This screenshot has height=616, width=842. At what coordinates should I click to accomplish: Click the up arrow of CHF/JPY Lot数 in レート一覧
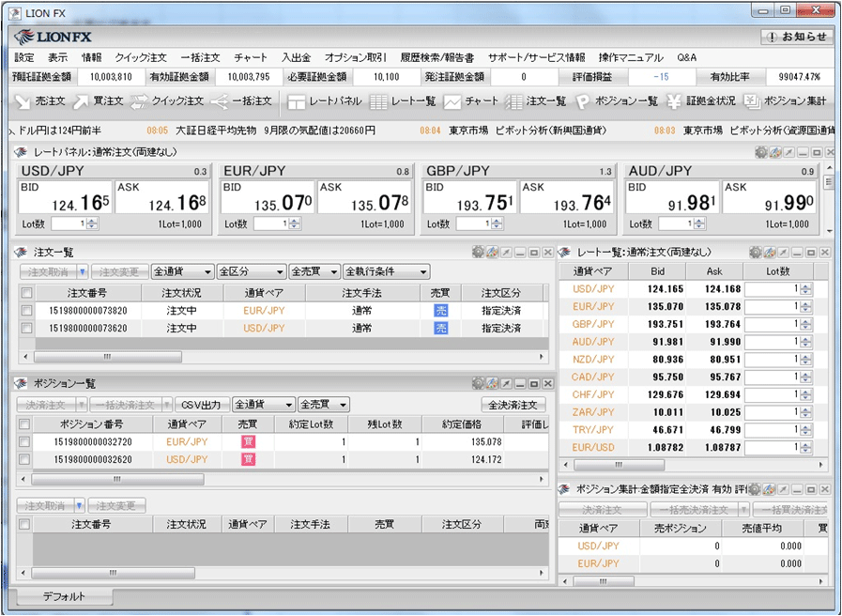(x=805, y=392)
